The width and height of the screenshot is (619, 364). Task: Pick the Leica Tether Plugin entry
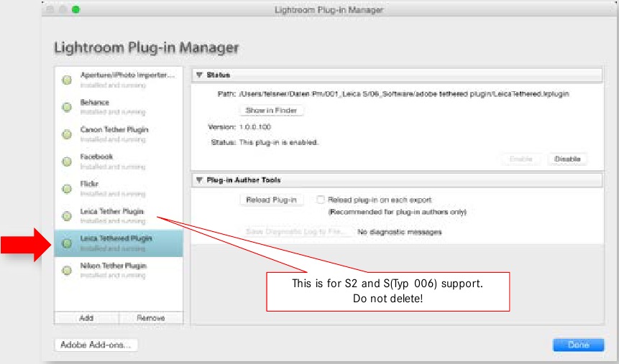pos(119,216)
